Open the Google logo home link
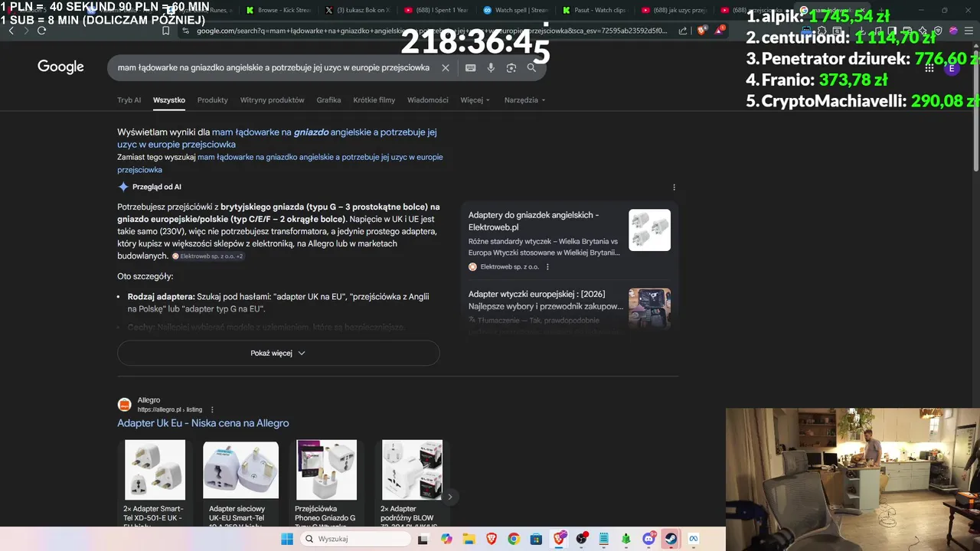Viewport: 980px width, 551px height. pos(60,67)
